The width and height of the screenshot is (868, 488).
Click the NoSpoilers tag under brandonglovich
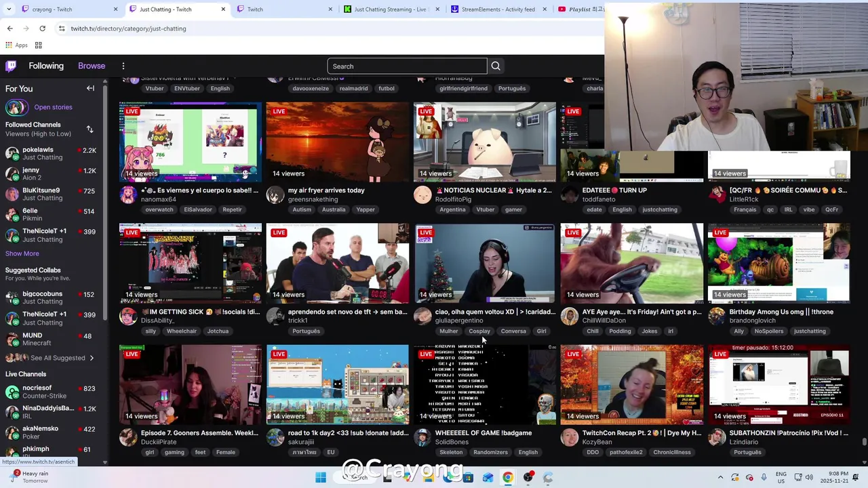pyautogui.click(x=769, y=331)
